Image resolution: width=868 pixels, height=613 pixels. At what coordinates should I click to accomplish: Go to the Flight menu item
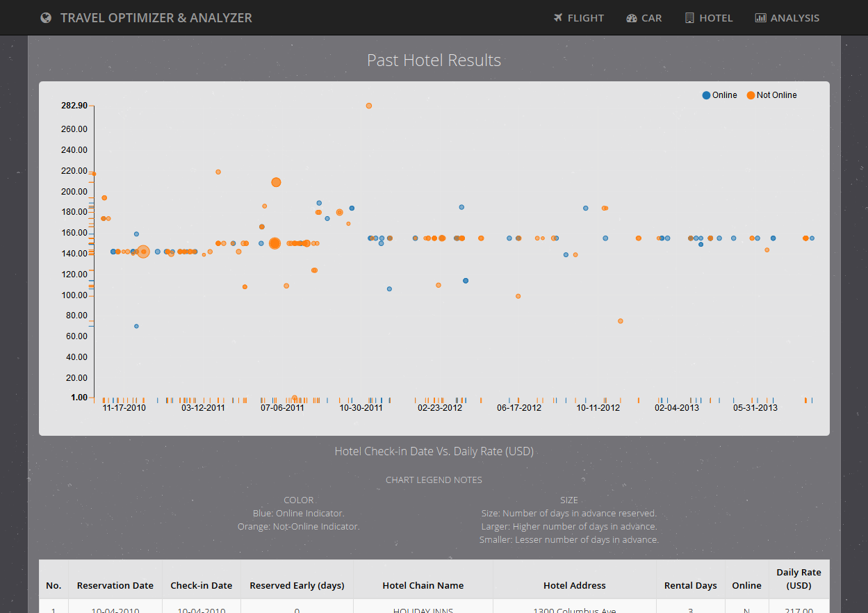click(x=579, y=18)
